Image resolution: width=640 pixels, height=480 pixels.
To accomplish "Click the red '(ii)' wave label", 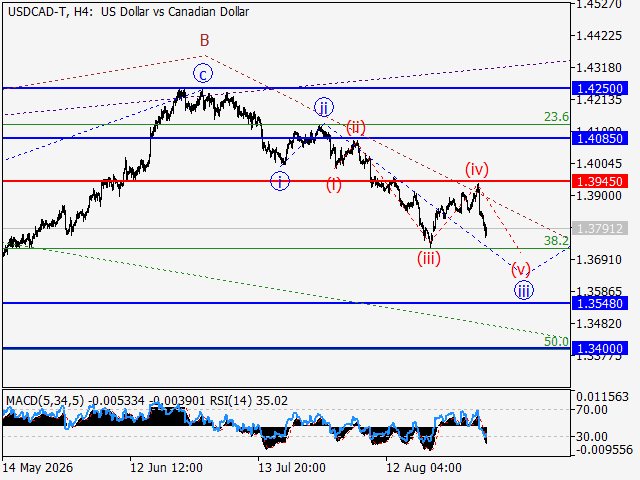I will click(x=356, y=127).
